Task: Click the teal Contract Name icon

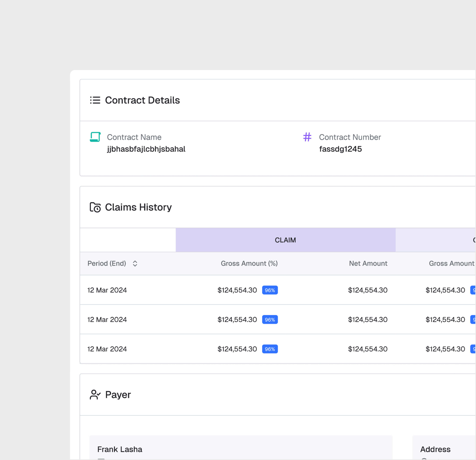Action: point(95,137)
